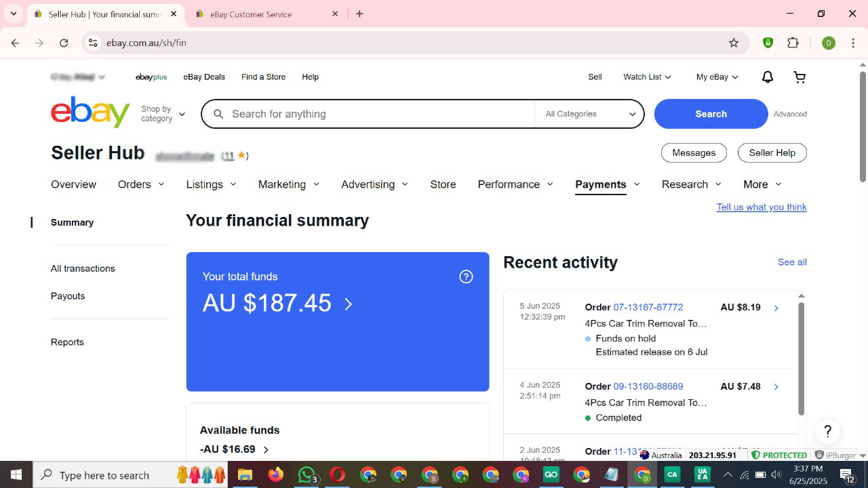Open the notifications bell icon
Image resolution: width=868 pixels, height=488 pixels.
768,77
